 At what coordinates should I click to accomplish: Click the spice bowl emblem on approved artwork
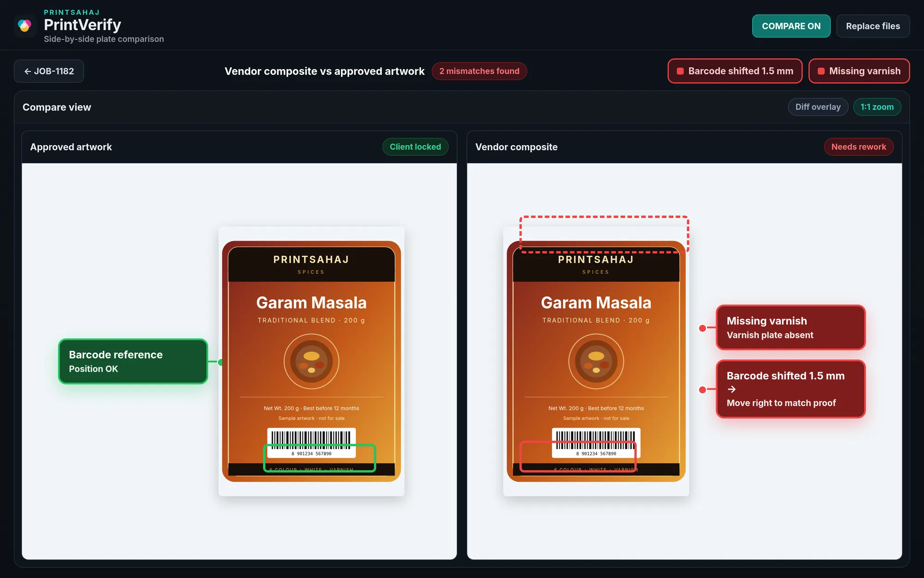(x=311, y=362)
